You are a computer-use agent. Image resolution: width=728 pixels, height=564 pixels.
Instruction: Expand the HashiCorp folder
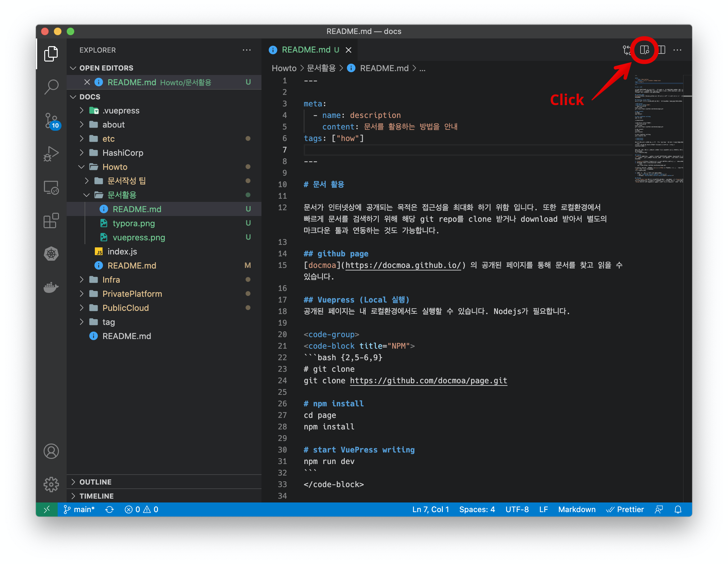[x=122, y=153]
